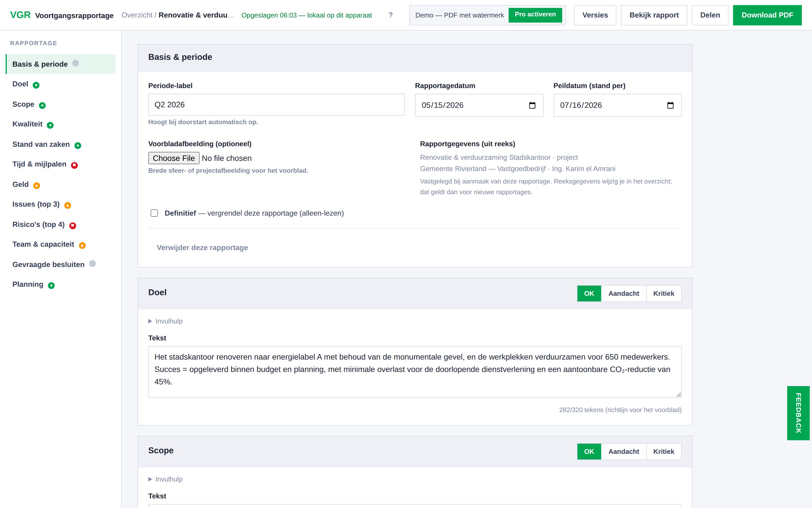The height and width of the screenshot is (508, 812).
Task: Click Renovatie & verduu… breadcrumb title
Action: point(197,15)
